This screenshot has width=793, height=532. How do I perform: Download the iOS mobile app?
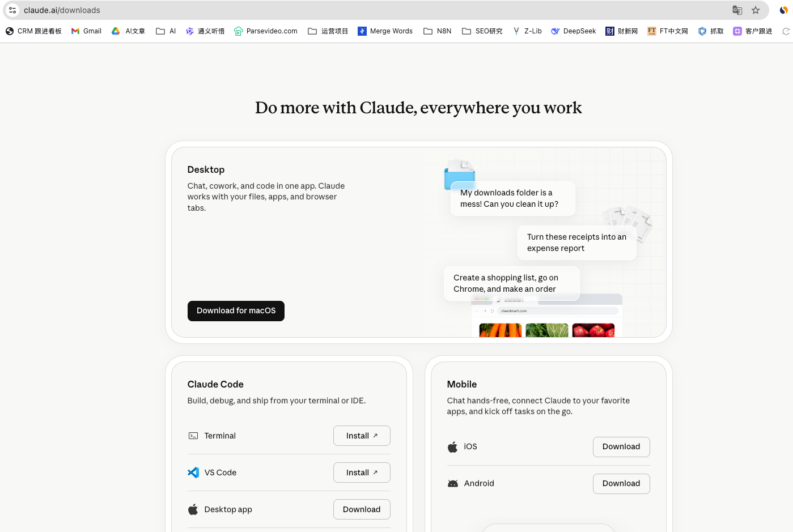pyautogui.click(x=621, y=447)
